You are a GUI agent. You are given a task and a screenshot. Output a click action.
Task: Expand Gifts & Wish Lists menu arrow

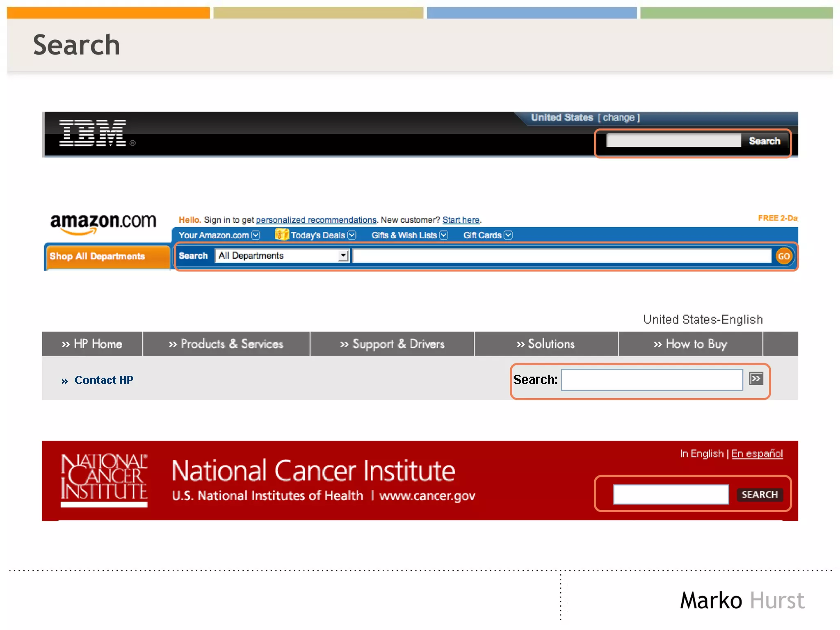443,235
